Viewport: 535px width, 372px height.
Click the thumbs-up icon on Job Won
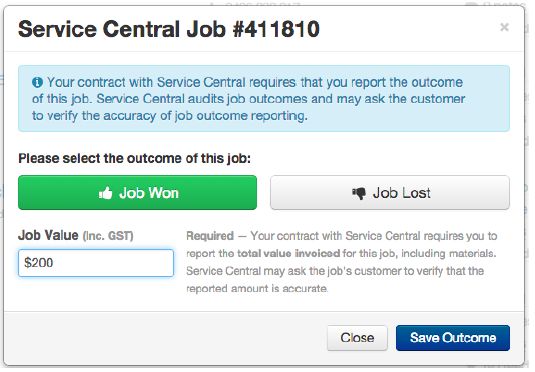[x=105, y=193]
